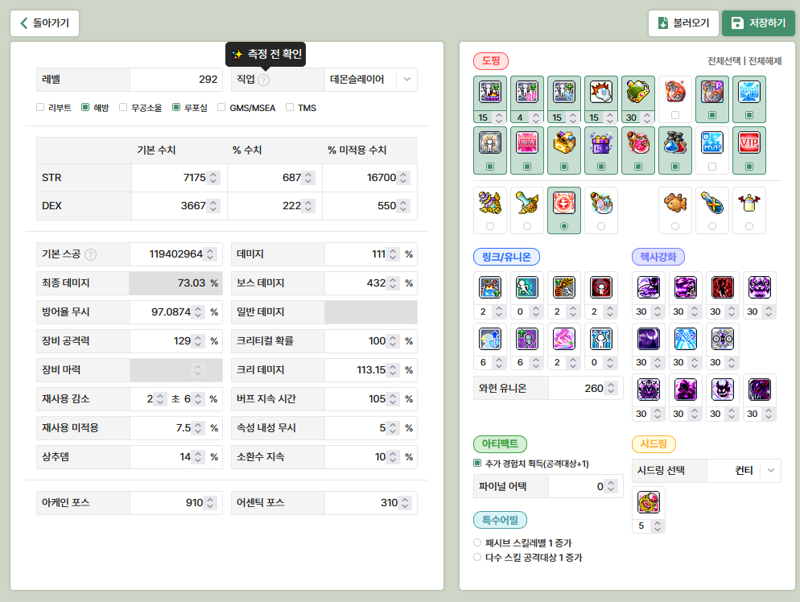800x602 pixels.
Task: Click the twin orbs hexa skill icon
Action: [722, 339]
